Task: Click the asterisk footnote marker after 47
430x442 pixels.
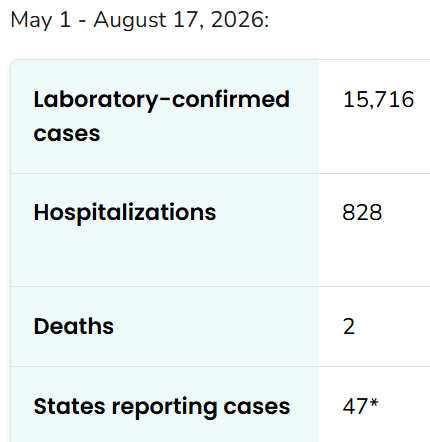Action: [x=374, y=403]
